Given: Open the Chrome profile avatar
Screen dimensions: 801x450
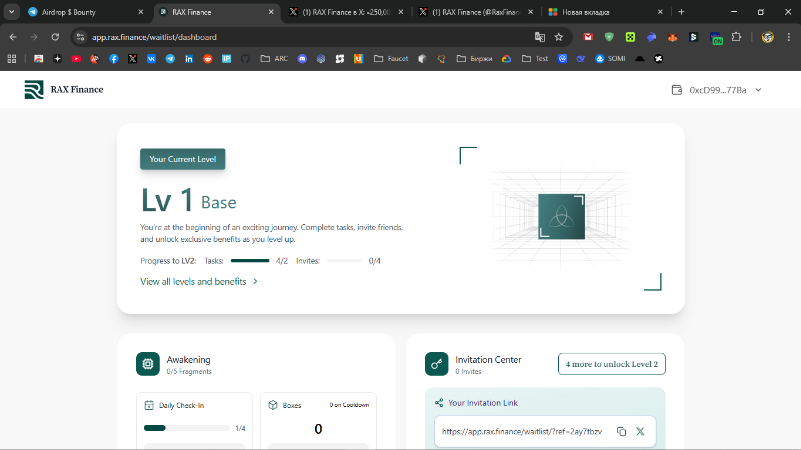Looking at the screenshot, I should [767, 37].
